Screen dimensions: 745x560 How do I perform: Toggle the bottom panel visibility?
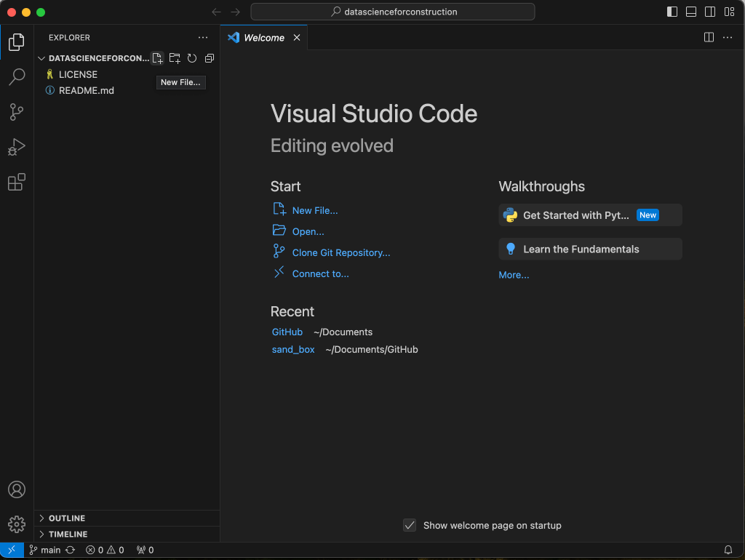[691, 12]
